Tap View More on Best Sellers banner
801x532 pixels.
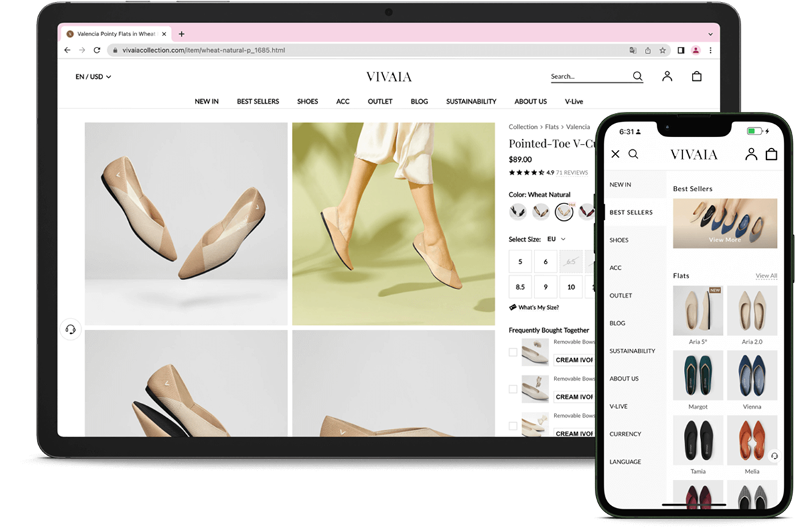tap(725, 240)
